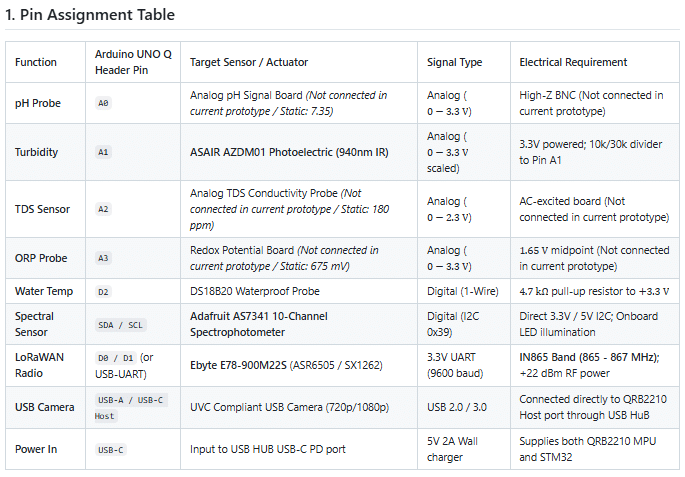The width and height of the screenshot is (685, 477).
Task: Select the 'USB Camera' function cell
Action: (x=45, y=407)
